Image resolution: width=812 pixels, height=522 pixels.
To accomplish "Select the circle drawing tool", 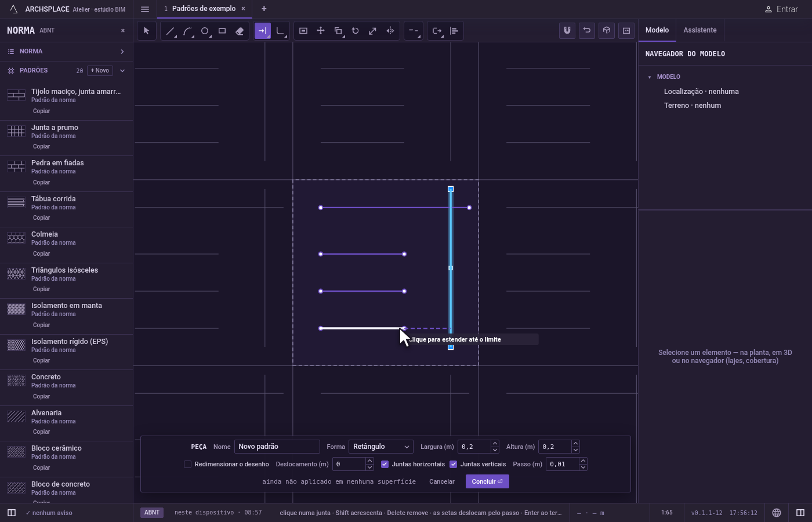I will (x=205, y=31).
